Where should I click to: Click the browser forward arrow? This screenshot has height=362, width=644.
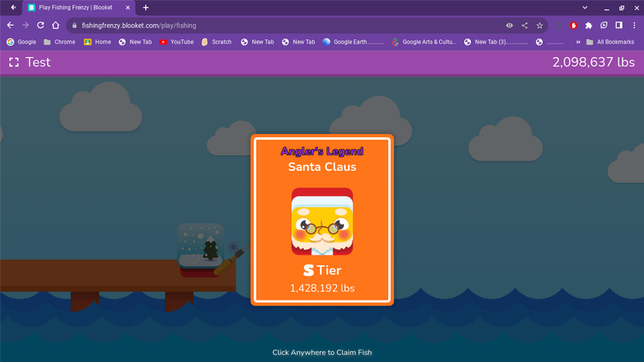26,26
